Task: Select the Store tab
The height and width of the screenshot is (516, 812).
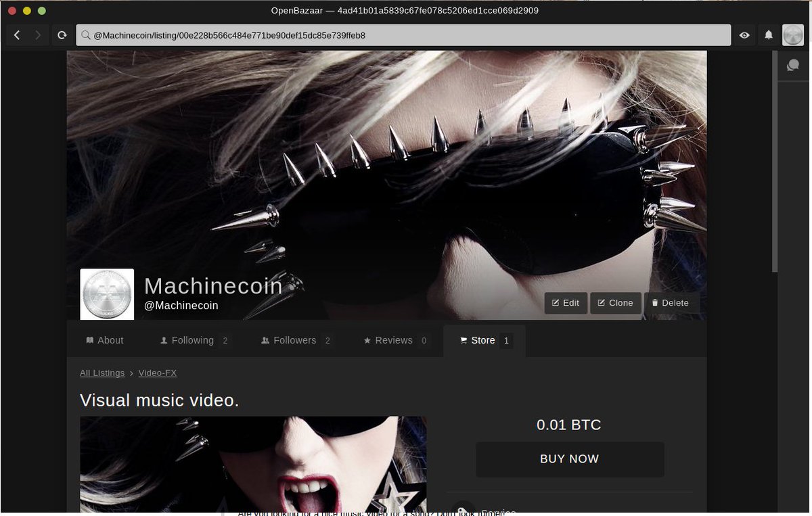Action: (484, 340)
